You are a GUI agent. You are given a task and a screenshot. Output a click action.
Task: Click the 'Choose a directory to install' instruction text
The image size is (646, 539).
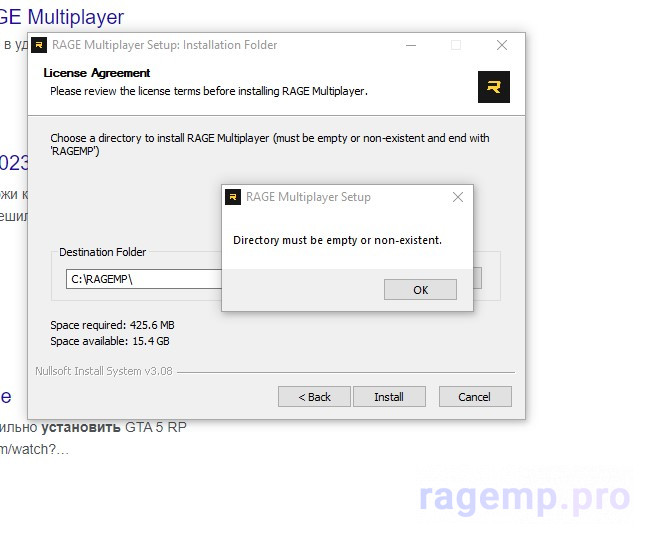[270, 144]
